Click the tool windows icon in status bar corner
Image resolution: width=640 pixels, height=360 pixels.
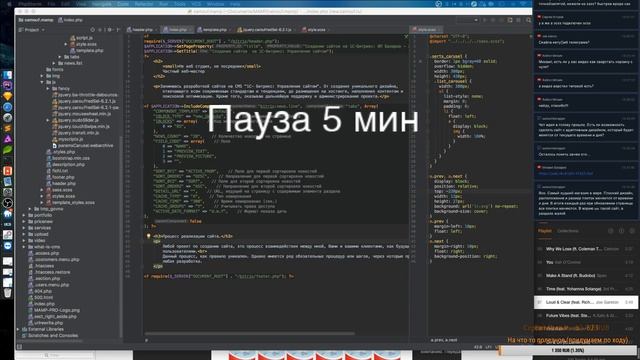coord(19,347)
